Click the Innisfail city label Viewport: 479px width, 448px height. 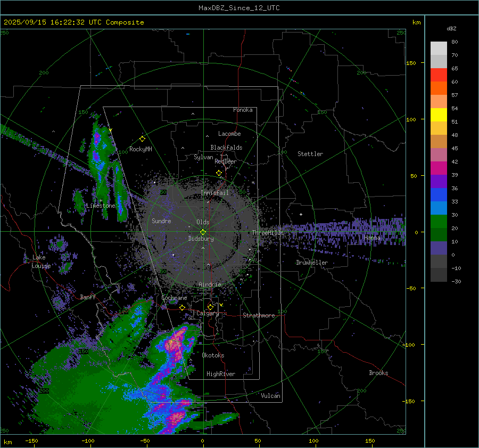[215, 193]
